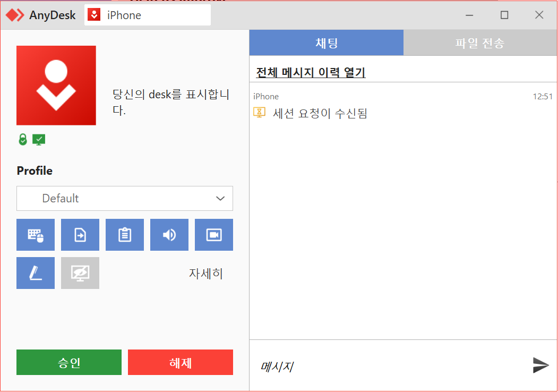
Task: Open the full message history link
Action: [311, 73]
